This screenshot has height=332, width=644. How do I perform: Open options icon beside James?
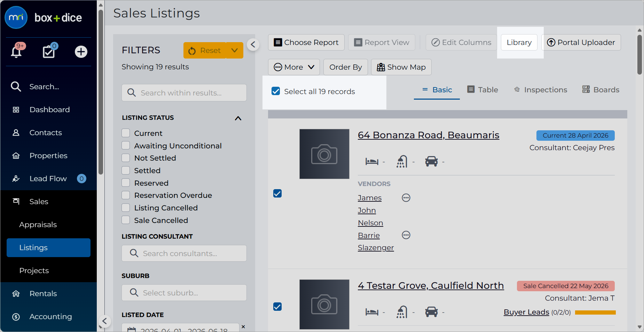pyautogui.click(x=406, y=198)
